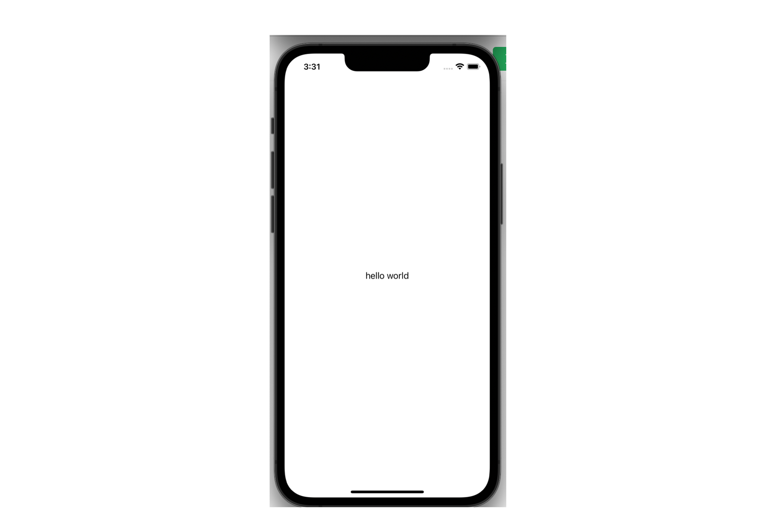Image resolution: width=768 pixels, height=532 pixels.
Task: Click the hello world text label
Action: click(387, 276)
